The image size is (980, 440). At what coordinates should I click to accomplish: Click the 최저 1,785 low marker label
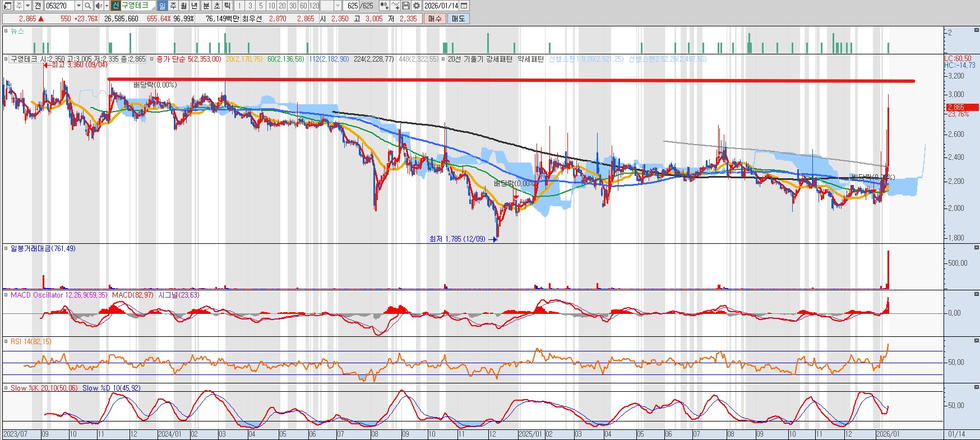pos(457,239)
